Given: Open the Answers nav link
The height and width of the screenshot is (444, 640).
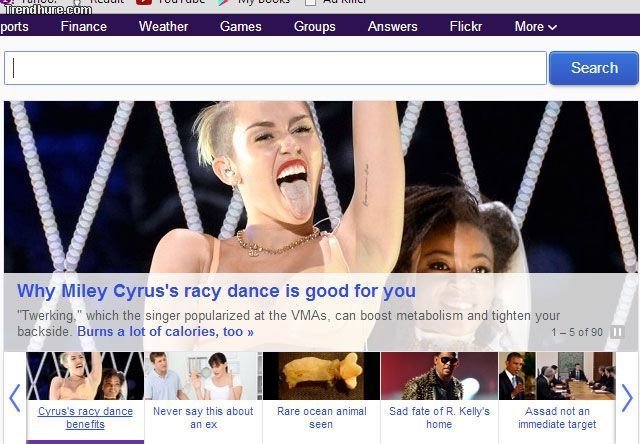Looking at the screenshot, I should click(x=392, y=26).
